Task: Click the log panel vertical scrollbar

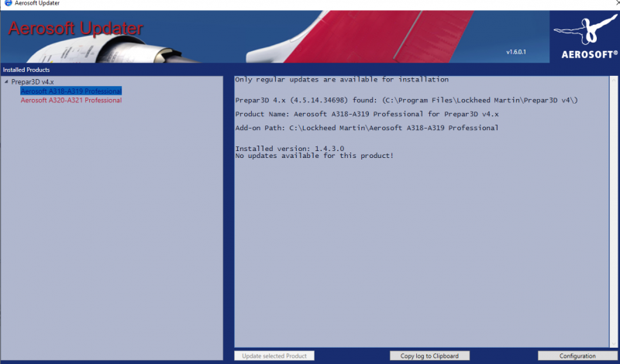Action: coord(613,211)
